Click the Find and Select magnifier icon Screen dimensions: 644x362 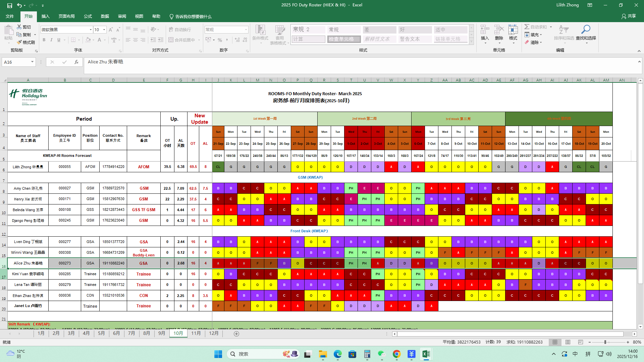click(586, 29)
